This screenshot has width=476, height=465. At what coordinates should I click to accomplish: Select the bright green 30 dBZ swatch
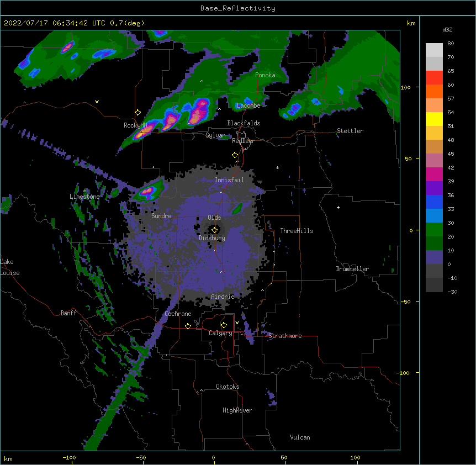pyautogui.click(x=434, y=230)
